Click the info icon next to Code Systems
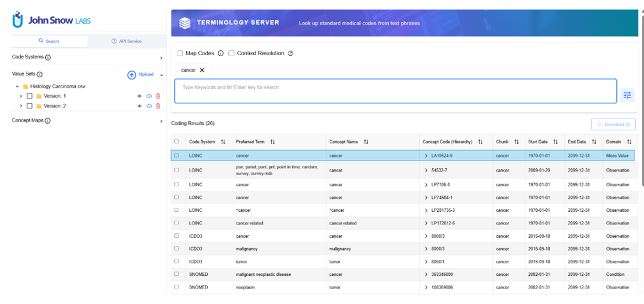The height and width of the screenshot is (304, 644). 48,57
